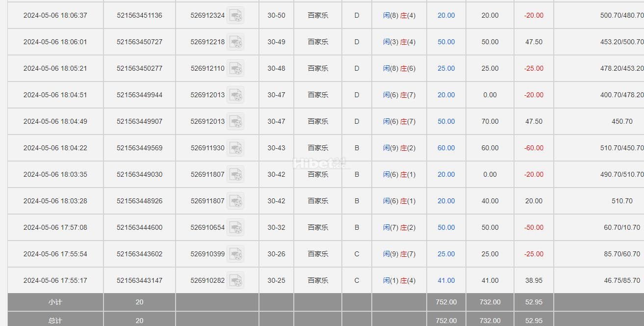Select win amount 38.95
Screen dimensions: 644x326
534,280
